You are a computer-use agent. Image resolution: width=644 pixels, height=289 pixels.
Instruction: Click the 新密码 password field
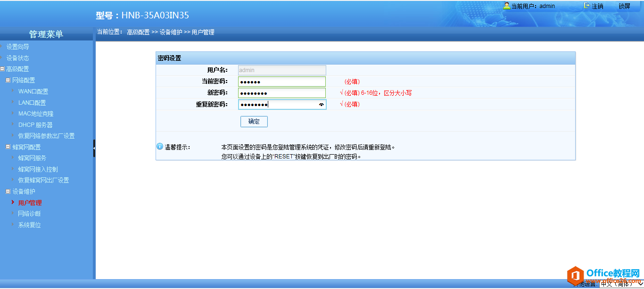click(282, 93)
